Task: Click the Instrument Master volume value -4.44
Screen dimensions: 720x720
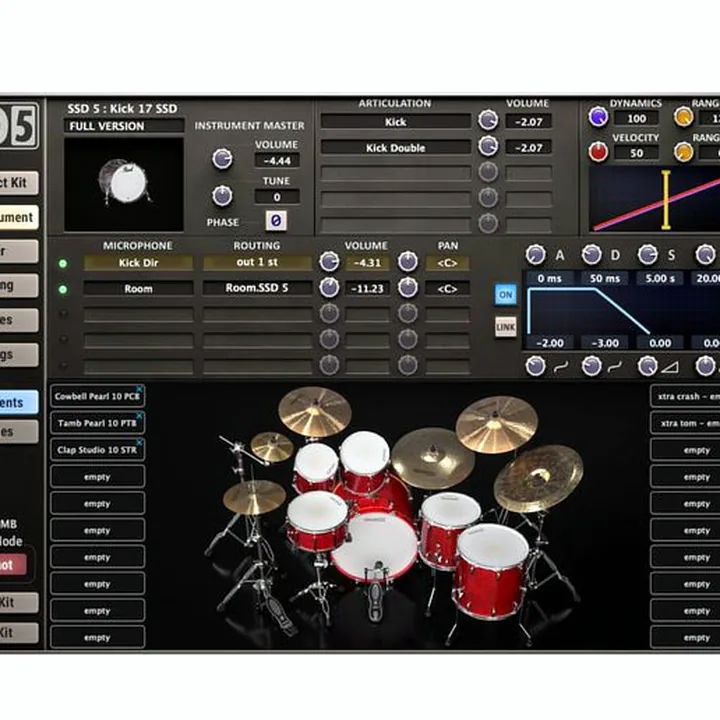Action: click(277, 161)
